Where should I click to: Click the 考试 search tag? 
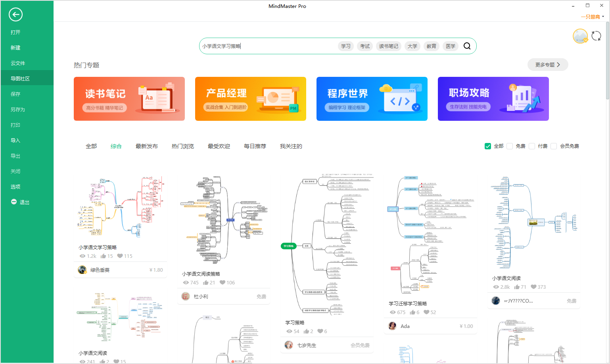pos(365,46)
